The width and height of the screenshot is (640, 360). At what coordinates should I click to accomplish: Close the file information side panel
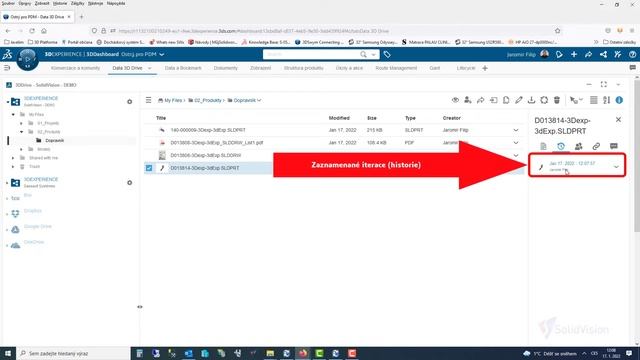618,120
